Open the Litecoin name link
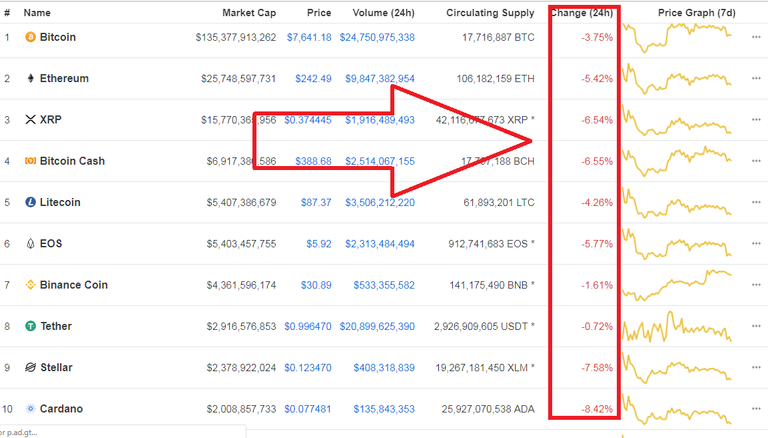 [60, 202]
